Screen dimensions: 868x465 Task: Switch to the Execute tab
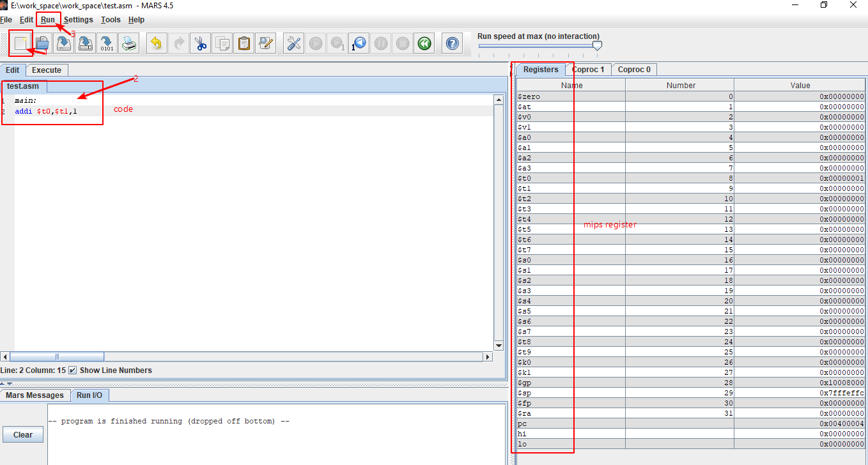point(47,70)
